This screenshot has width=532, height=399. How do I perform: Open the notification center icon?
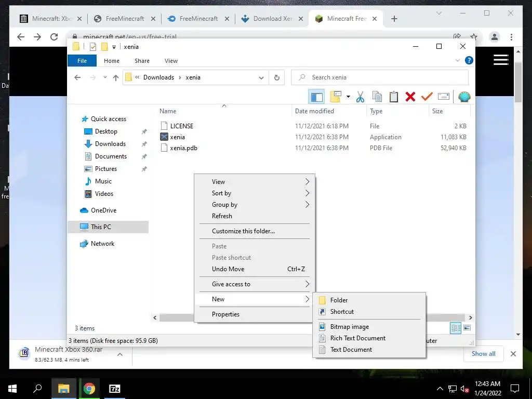point(515,389)
